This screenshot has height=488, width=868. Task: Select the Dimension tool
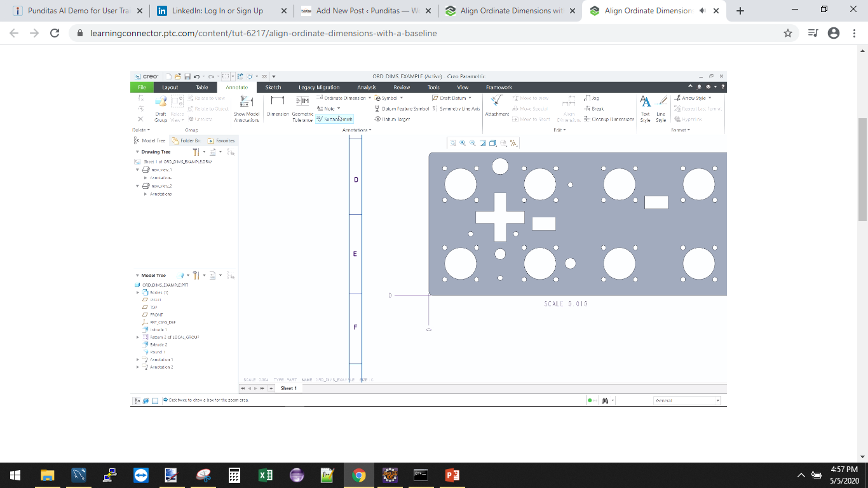point(277,107)
